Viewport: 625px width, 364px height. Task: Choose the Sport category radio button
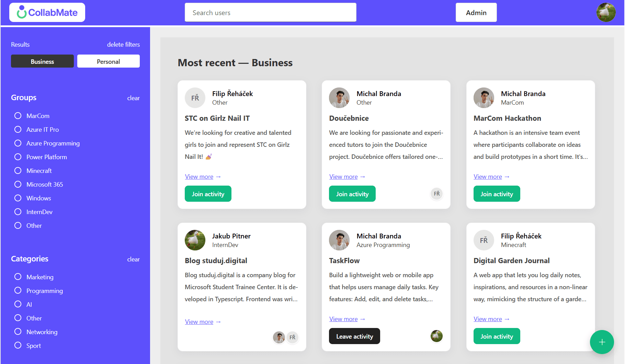(18, 345)
